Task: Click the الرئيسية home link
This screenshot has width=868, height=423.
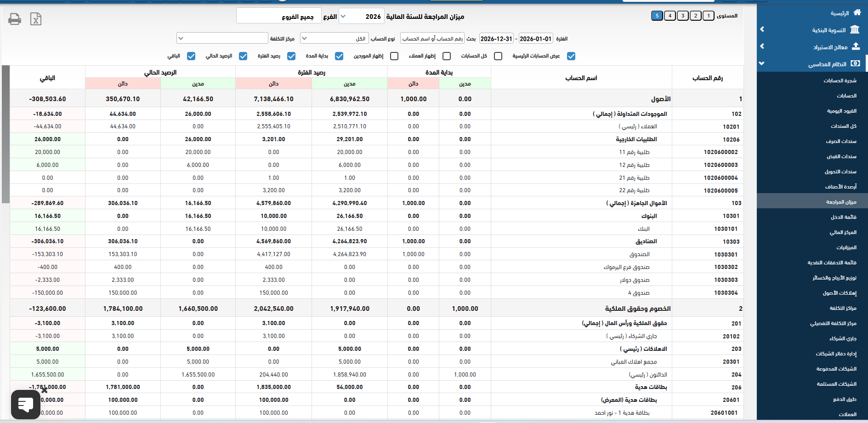Action: click(x=840, y=13)
